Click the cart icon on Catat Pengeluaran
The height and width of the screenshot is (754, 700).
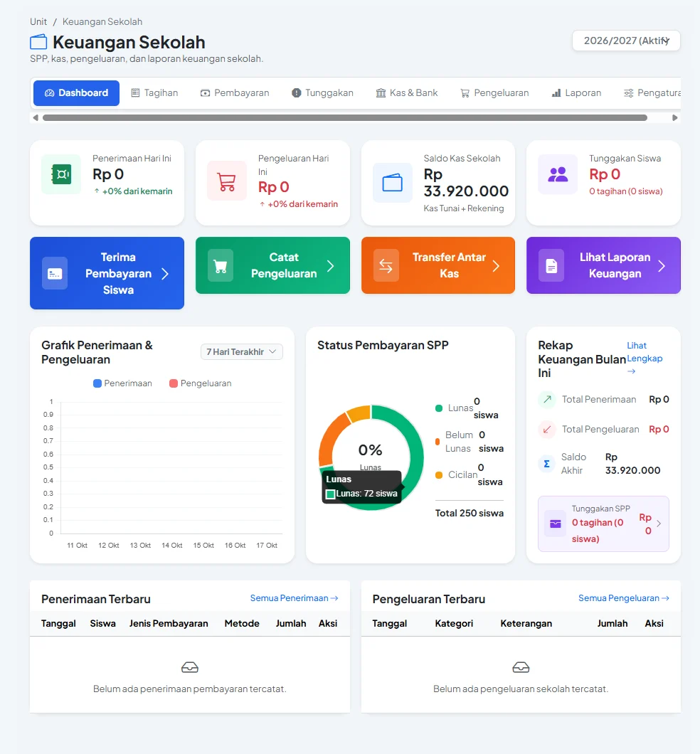coord(221,265)
